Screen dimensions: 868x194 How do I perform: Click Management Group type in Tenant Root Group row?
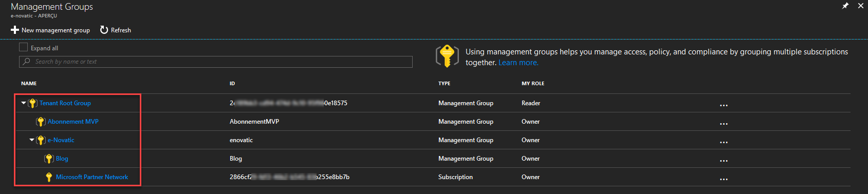point(466,103)
